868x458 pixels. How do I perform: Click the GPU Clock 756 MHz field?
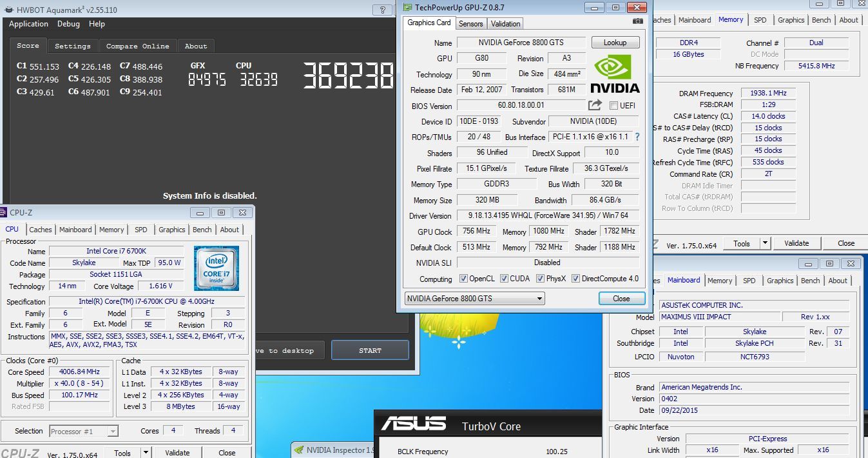477,231
